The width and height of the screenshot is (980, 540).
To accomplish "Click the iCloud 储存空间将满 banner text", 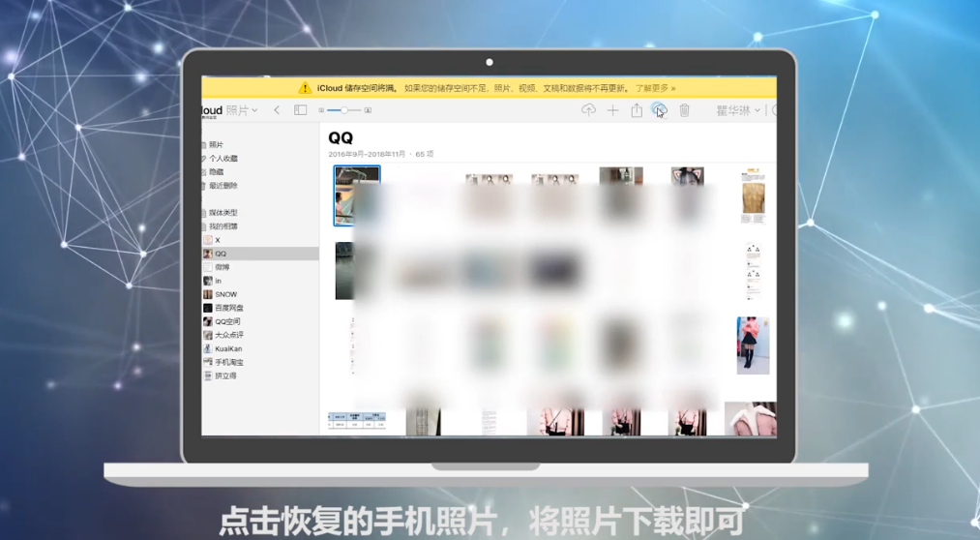I will (357, 88).
